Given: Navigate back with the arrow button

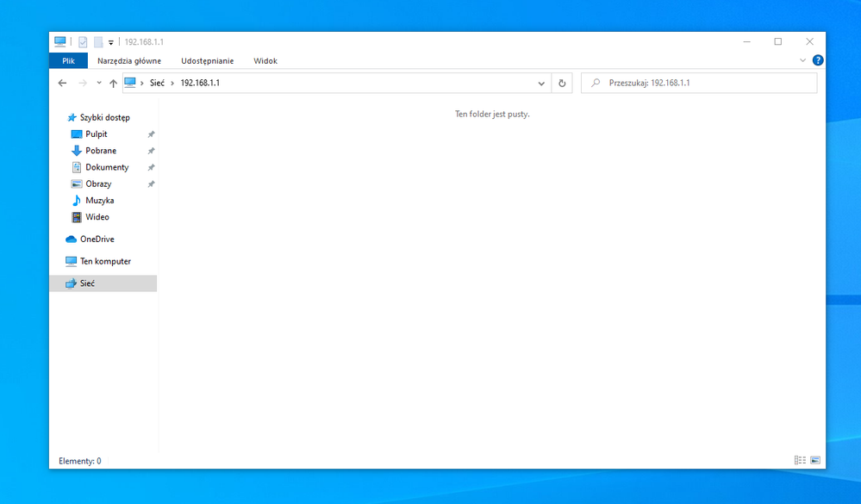Looking at the screenshot, I should [61, 83].
